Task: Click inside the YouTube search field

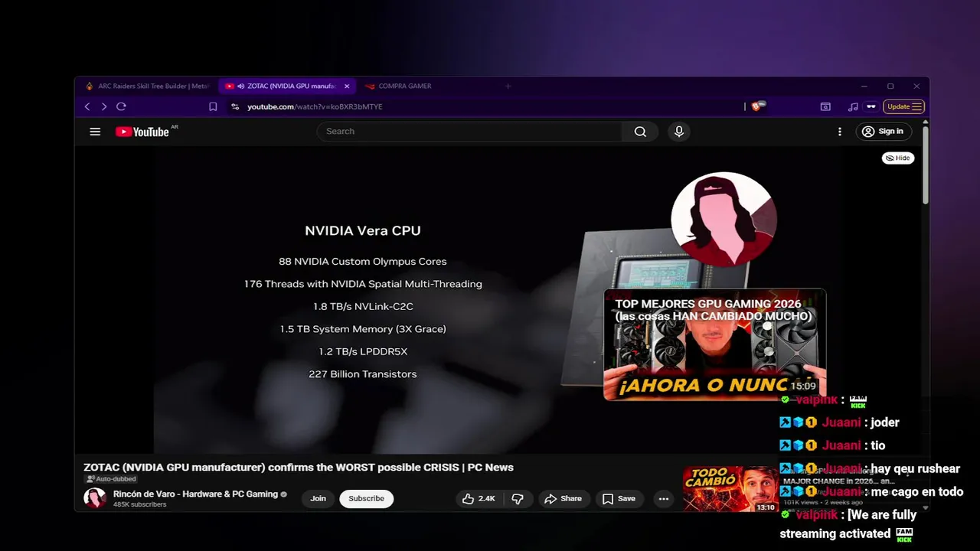Action: [470, 132]
